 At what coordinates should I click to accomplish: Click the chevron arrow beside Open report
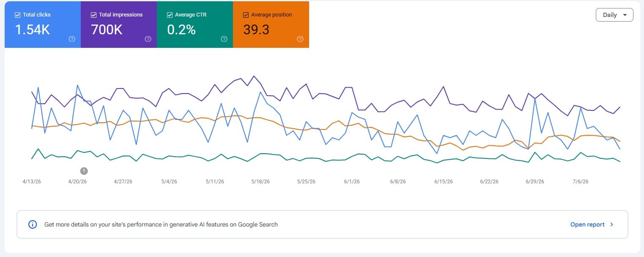612,224
